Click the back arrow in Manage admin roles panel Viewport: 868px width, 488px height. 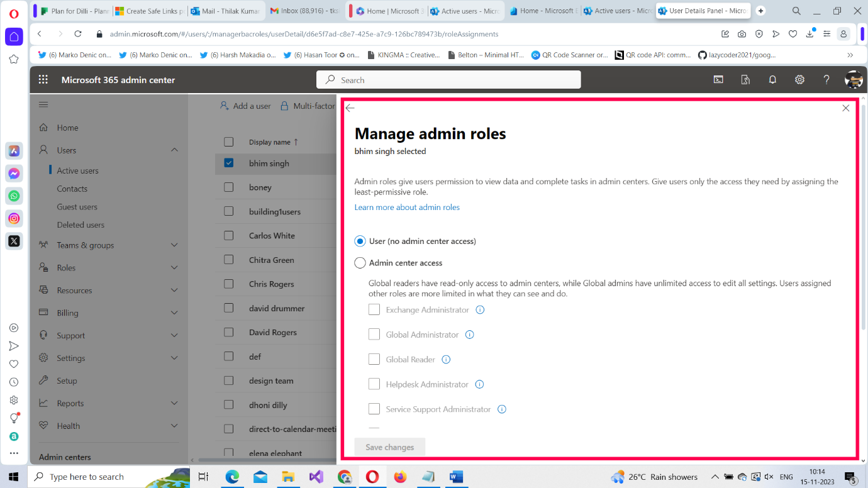(350, 108)
